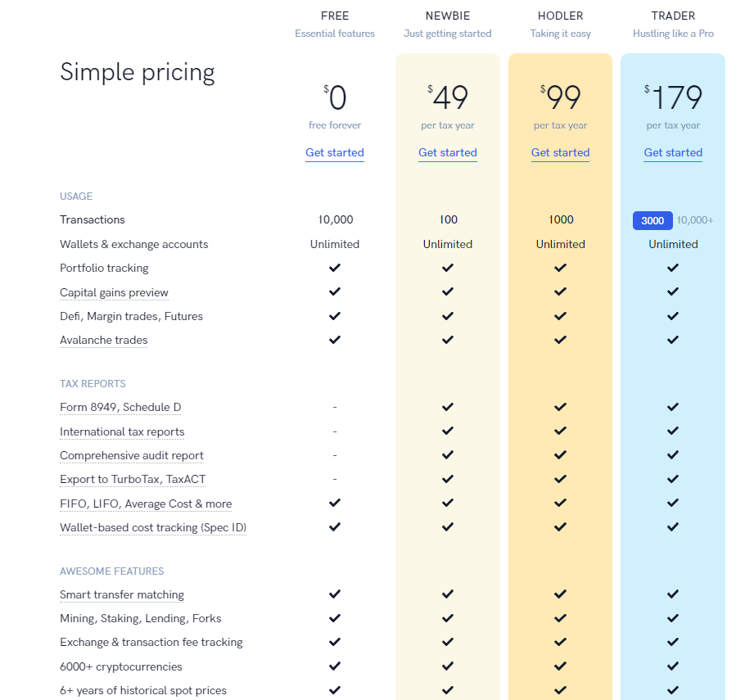This screenshot has width=736, height=700.
Task: Click Get started under the FREE plan
Action: (x=335, y=152)
